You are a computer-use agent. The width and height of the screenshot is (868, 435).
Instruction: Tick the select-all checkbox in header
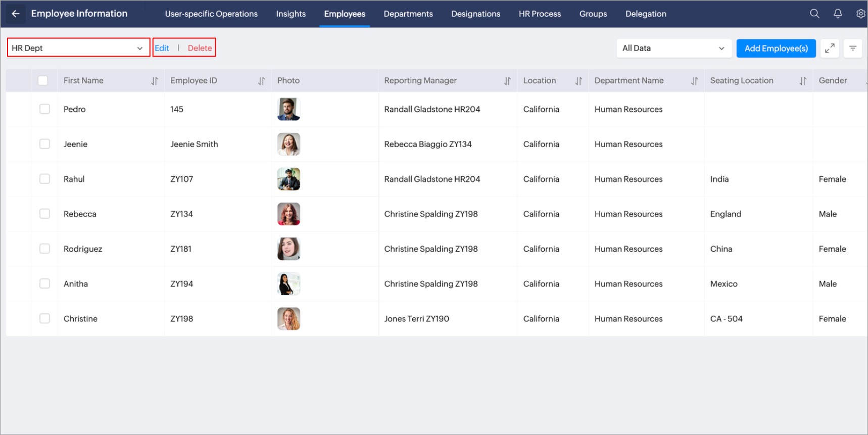tap(43, 80)
